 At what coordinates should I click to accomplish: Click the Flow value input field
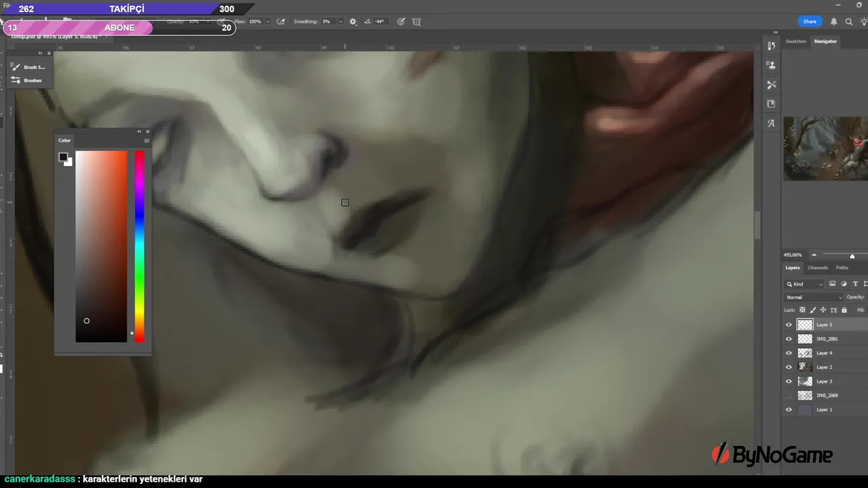click(256, 22)
